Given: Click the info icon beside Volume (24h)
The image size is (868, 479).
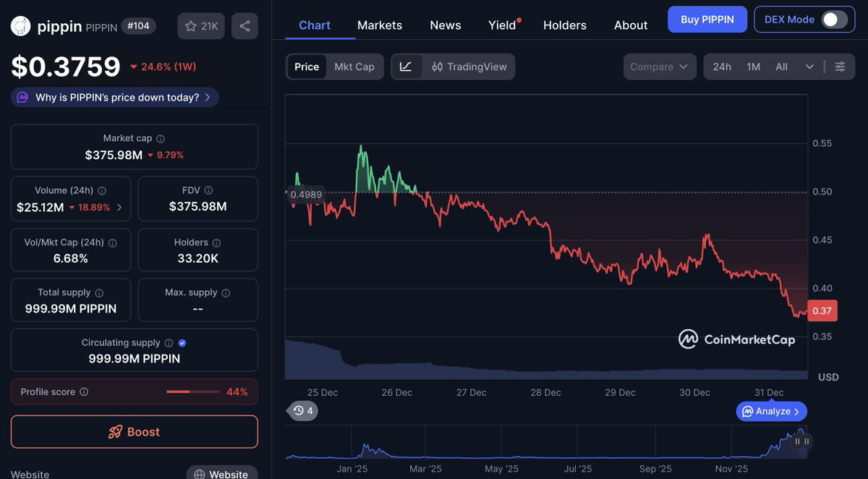Looking at the screenshot, I should point(102,191).
